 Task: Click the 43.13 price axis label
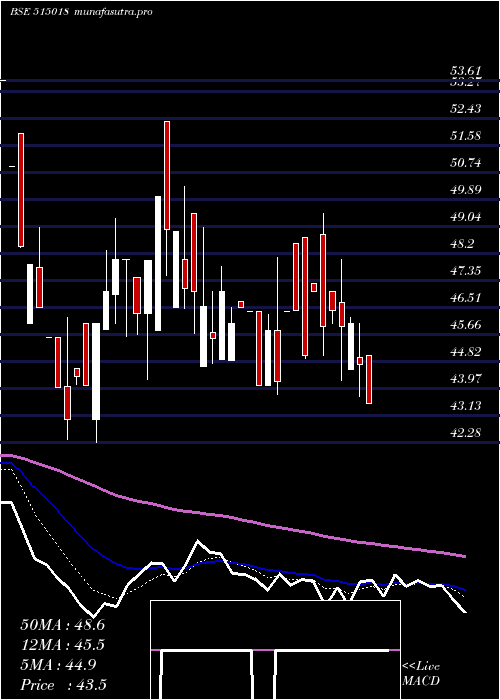[x=466, y=406]
